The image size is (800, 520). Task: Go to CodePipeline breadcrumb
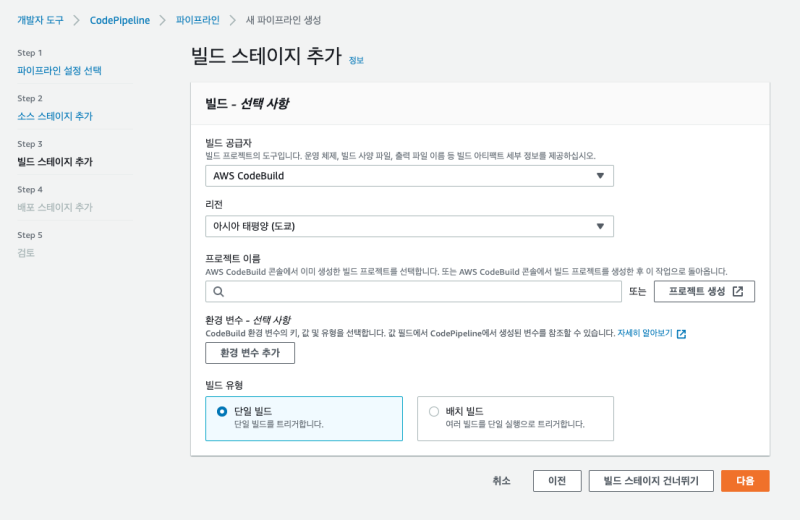[119, 20]
